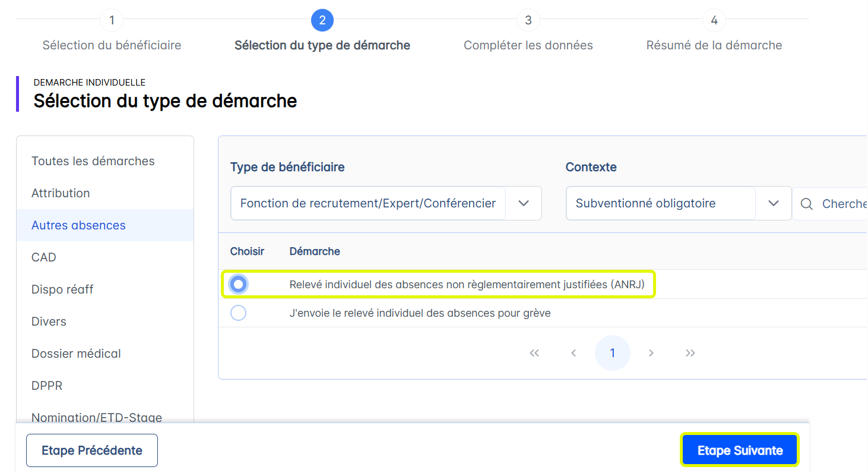Select the CAD sidebar category
The width and height of the screenshot is (868, 473).
tap(44, 257)
